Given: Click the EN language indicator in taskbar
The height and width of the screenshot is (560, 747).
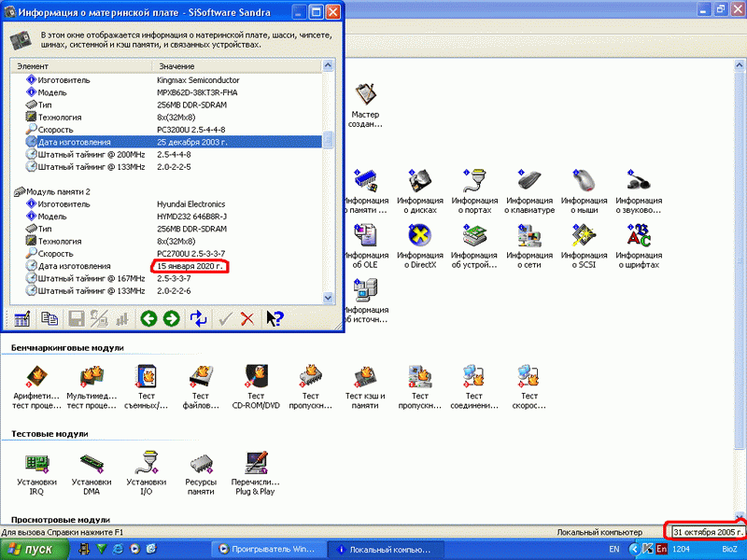Looking at the screenshot, I should point(614,550).
